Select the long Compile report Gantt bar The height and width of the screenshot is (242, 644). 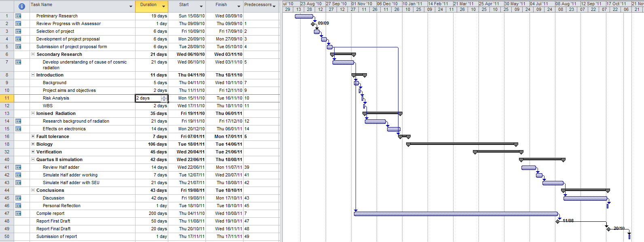[455, 214]
